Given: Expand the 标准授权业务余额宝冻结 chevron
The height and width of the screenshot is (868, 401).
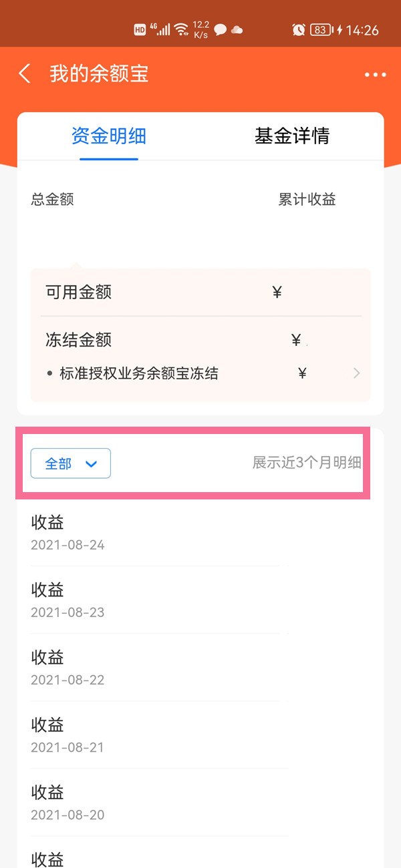Looking at the screenshot, I should tap(356, 373).
